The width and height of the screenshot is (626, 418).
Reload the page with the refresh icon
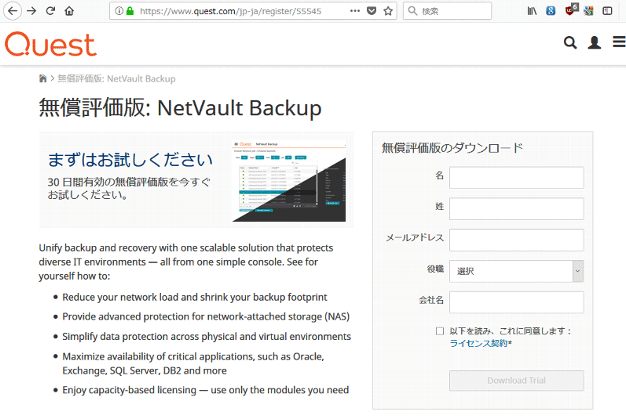click(50, 11)
